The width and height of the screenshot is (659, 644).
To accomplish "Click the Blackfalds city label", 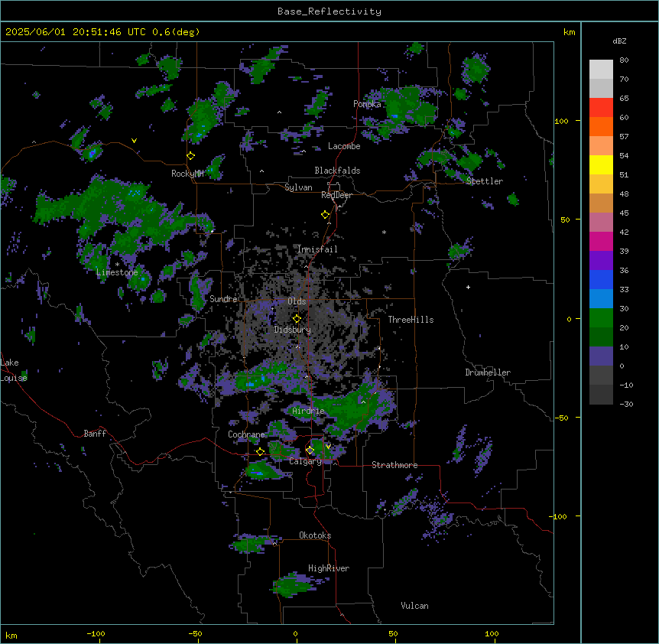I will click(337, 171).
